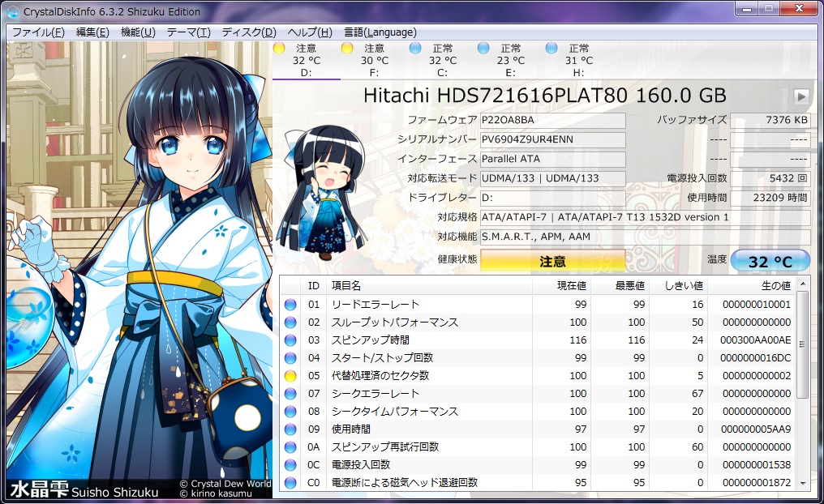Click the interface field Parallel ATA
This screenshot has height=504, width=824.
pyautogui.click(x=553, y=159)
